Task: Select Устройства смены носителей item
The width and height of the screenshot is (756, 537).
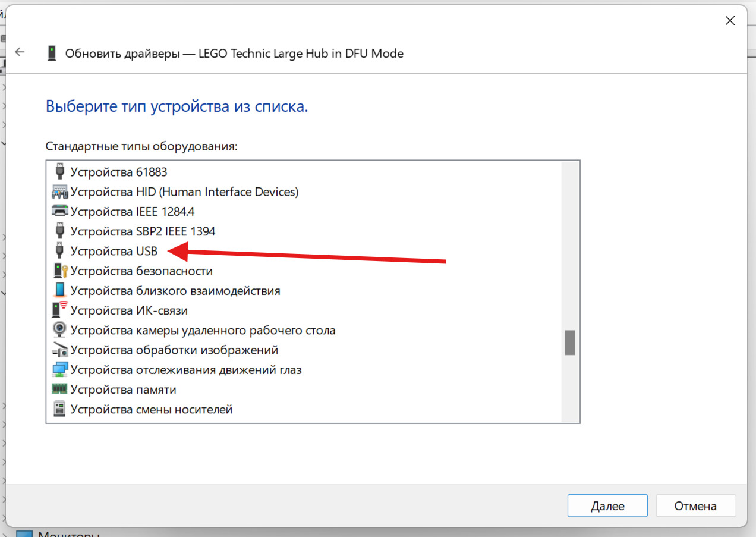Action: pos(151,409)
